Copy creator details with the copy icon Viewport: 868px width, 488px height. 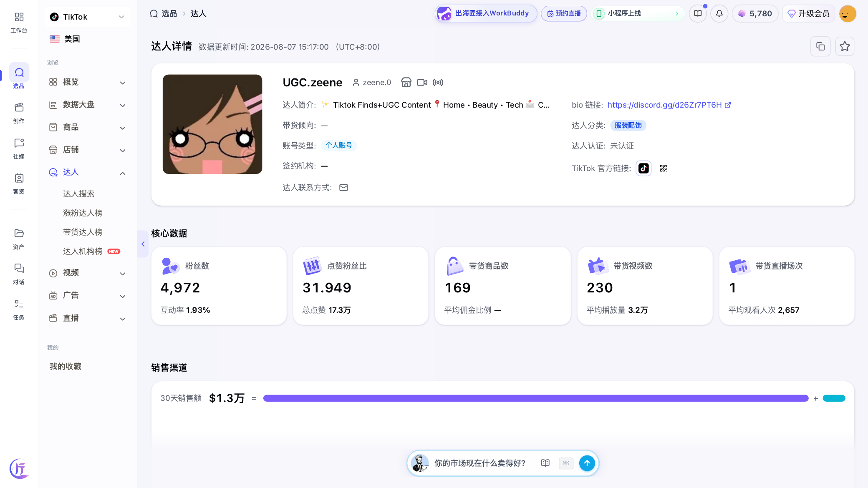[820, 46]
